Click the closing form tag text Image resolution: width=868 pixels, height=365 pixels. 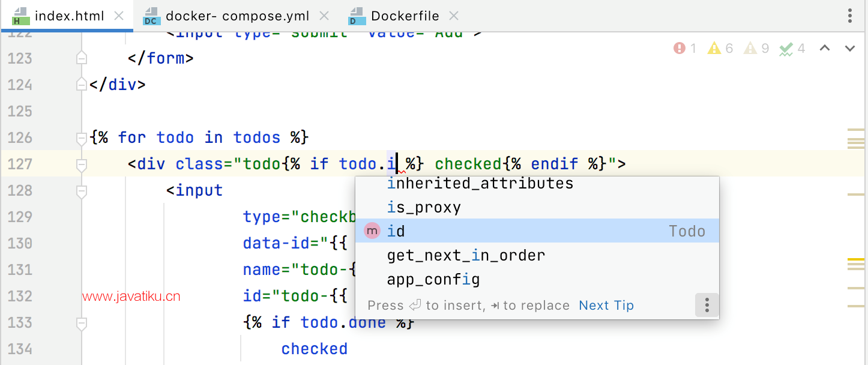click(161, 58)
